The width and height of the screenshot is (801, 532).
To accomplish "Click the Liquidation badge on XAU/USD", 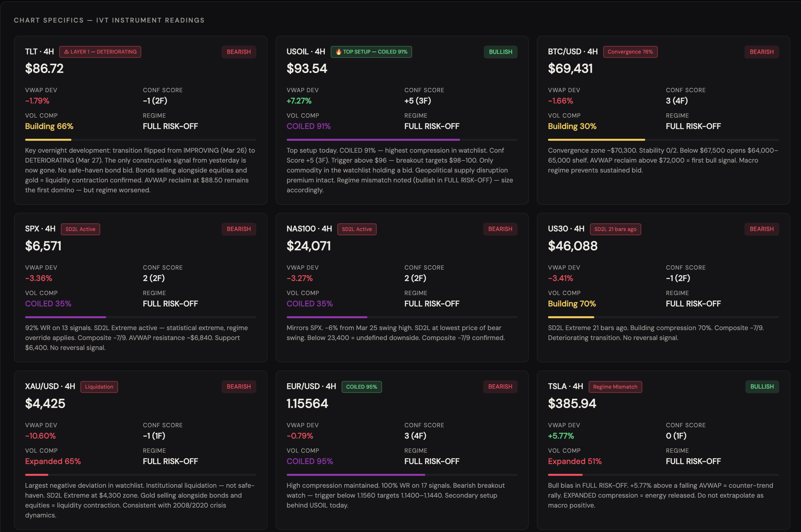I will coord(99,387).
